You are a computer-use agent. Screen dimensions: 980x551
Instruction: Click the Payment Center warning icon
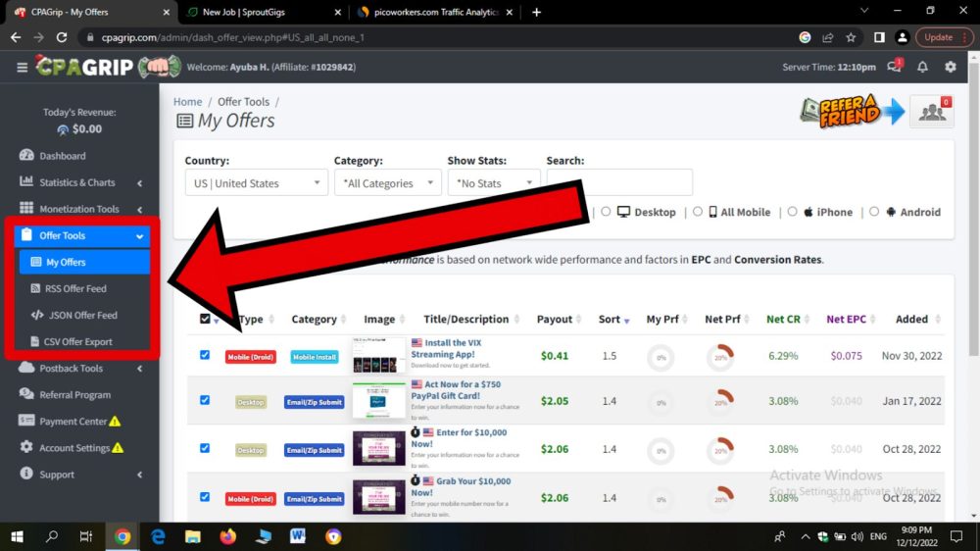click(x=115, y=421)
